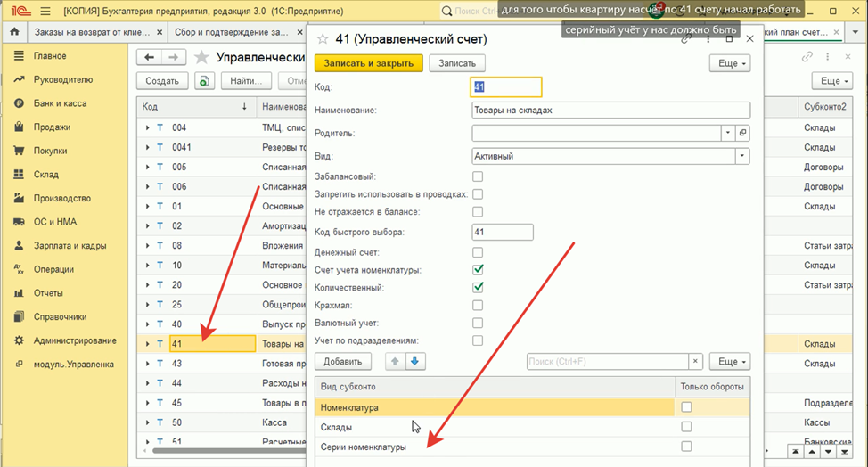
Task: Enable the Валютный учет checkbox
Action: (478, 324)
